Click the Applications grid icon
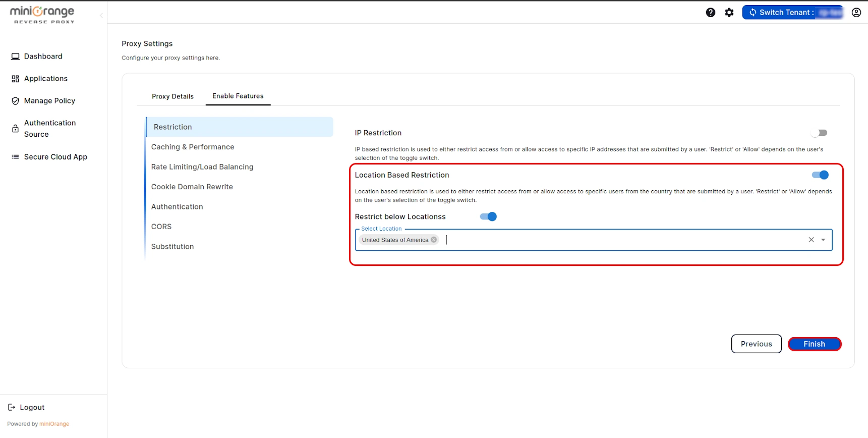Screen dimensions: 868x438 point(16,79)
